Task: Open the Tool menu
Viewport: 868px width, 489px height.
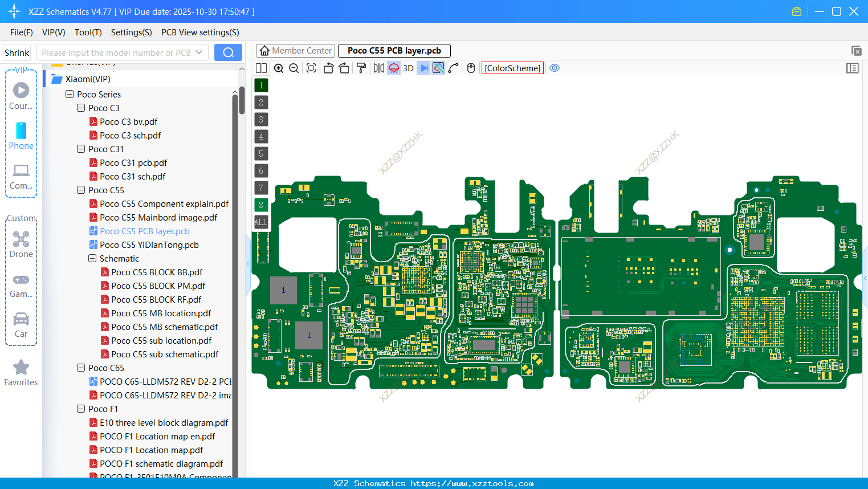Action: coord(88,32)
